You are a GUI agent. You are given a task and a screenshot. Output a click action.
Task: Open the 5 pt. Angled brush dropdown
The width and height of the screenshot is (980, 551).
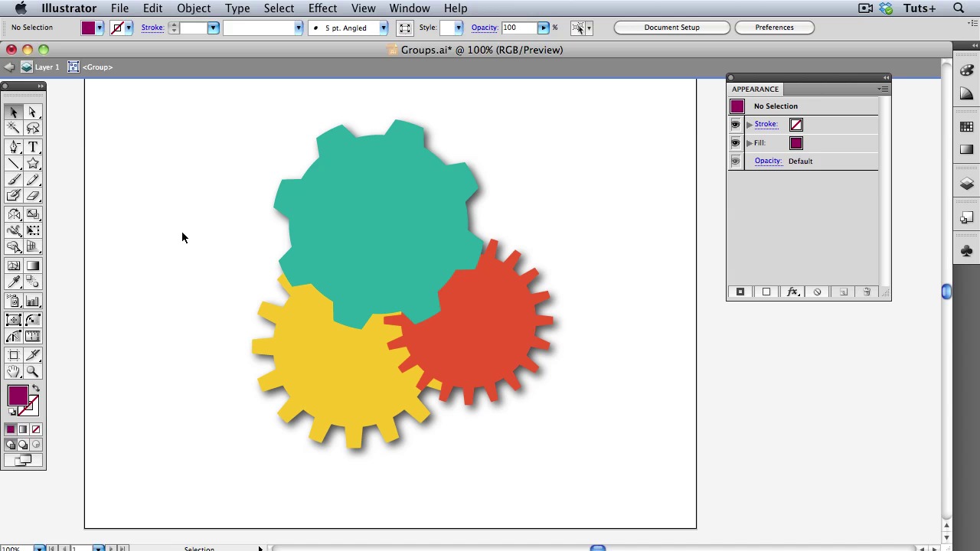pyautogui.click(x=383, y=28)
